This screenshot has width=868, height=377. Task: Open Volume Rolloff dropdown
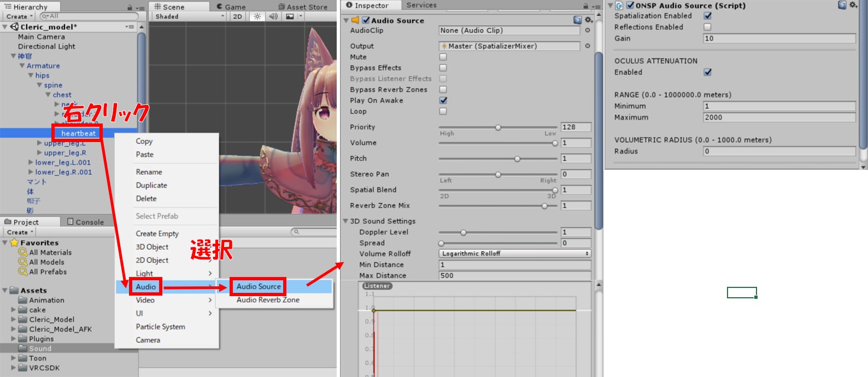tap(515, 254)
